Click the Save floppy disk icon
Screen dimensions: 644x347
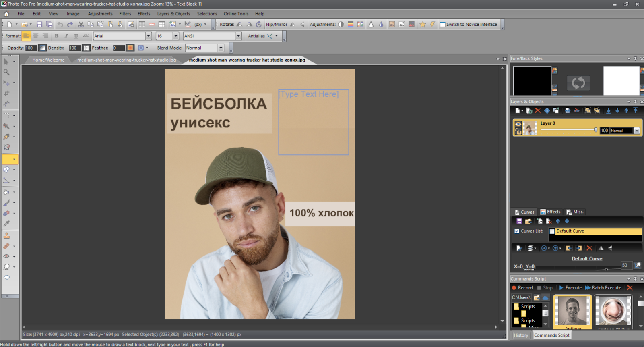click(x=39, y=25)
